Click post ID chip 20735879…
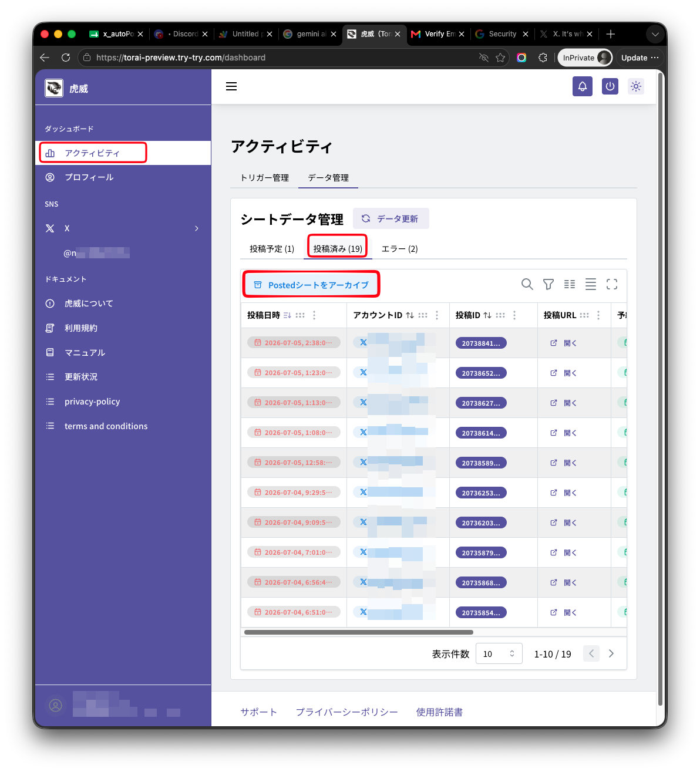Screen dimensions: 700x772 (x=481, y=552)
